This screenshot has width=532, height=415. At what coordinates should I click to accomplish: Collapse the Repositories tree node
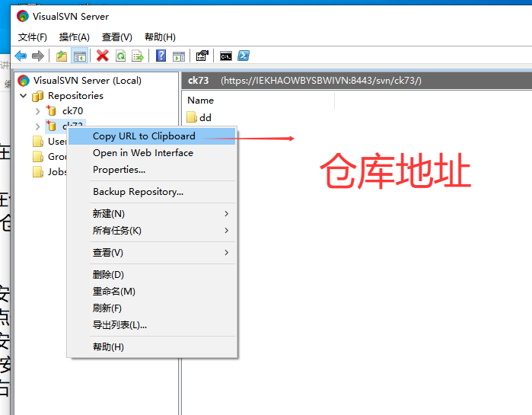pyautogui.click(x=24, y=96)
